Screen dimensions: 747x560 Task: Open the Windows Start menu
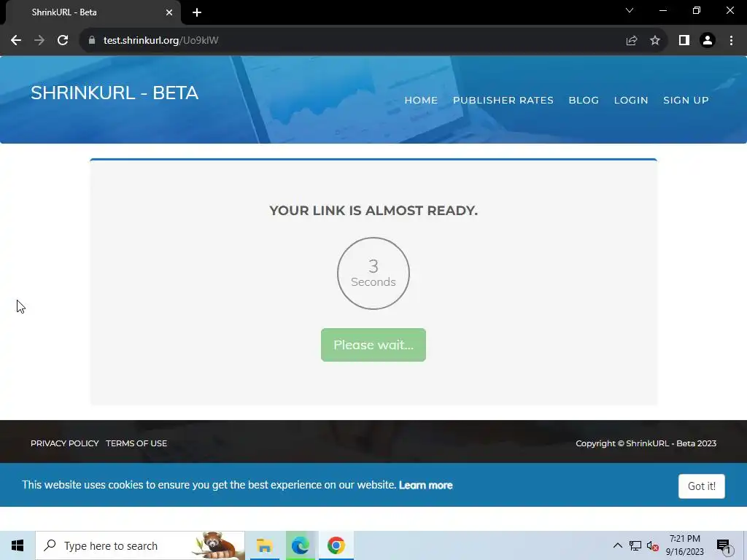(18, 545)
